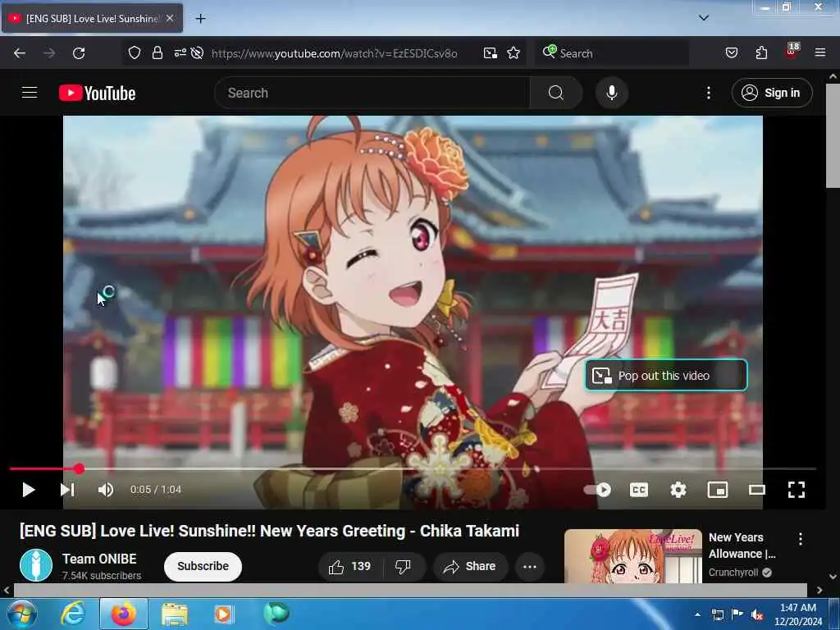
Task: Click the Firefox Search field
Action: (612, 53)
